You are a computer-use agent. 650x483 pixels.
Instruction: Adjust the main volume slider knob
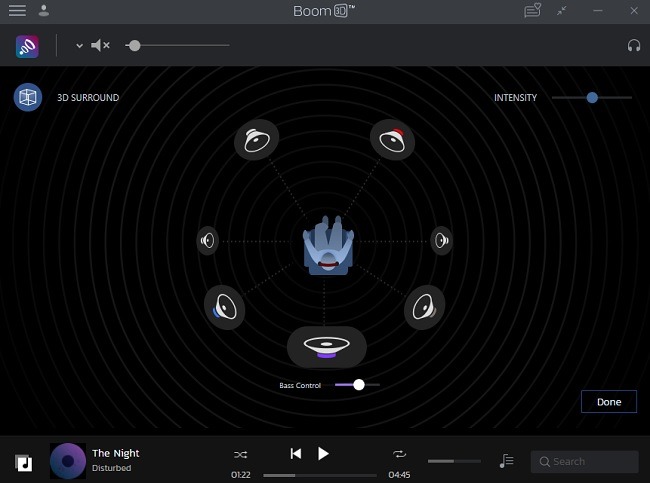(134, 46)
